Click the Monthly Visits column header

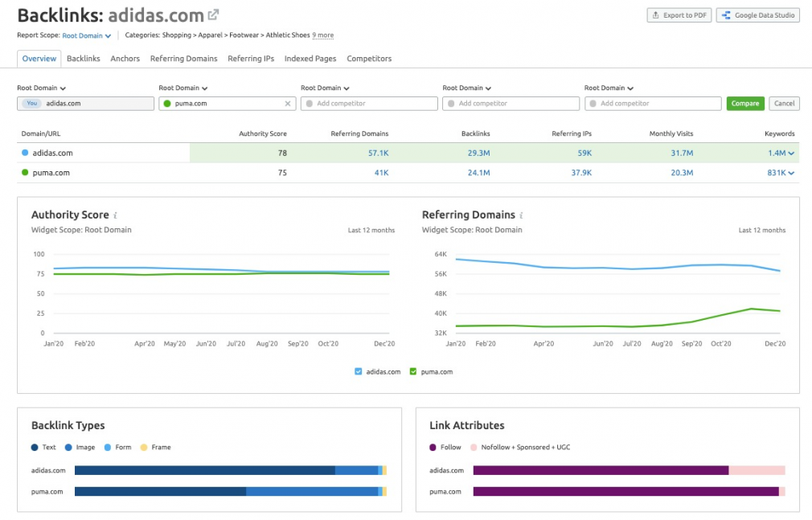click(671, 133)
